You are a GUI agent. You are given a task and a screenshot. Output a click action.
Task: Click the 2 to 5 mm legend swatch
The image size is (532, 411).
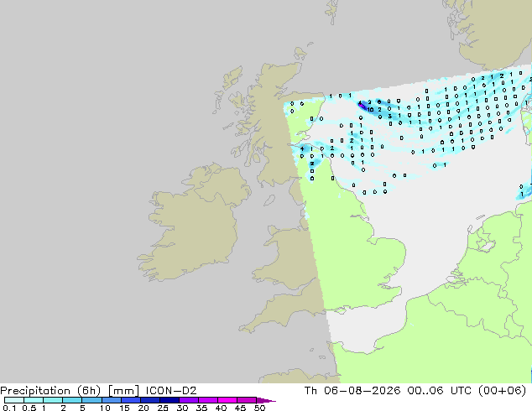72,400
